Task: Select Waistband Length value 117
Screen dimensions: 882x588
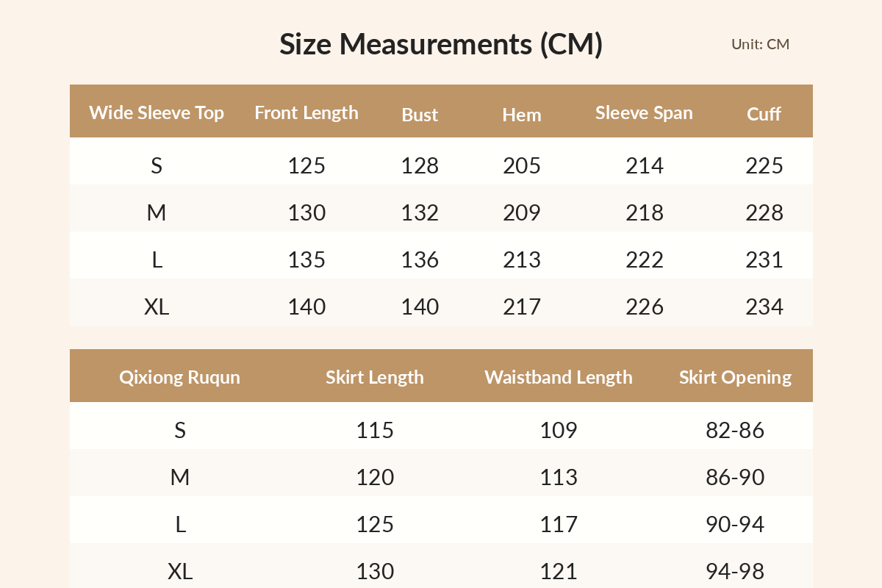Action: [x=559, y=524]
